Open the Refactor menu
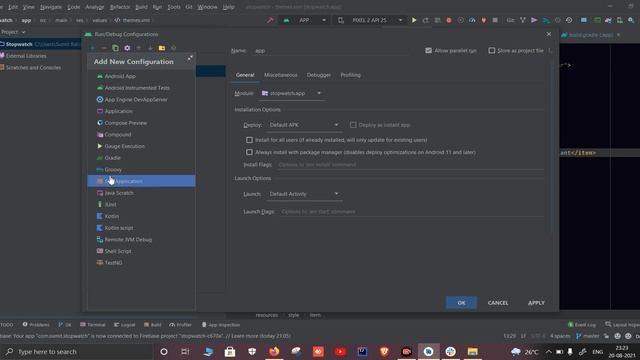Image resolution: width=640 pixels, height=360 pixels. [x=120, y=7]
